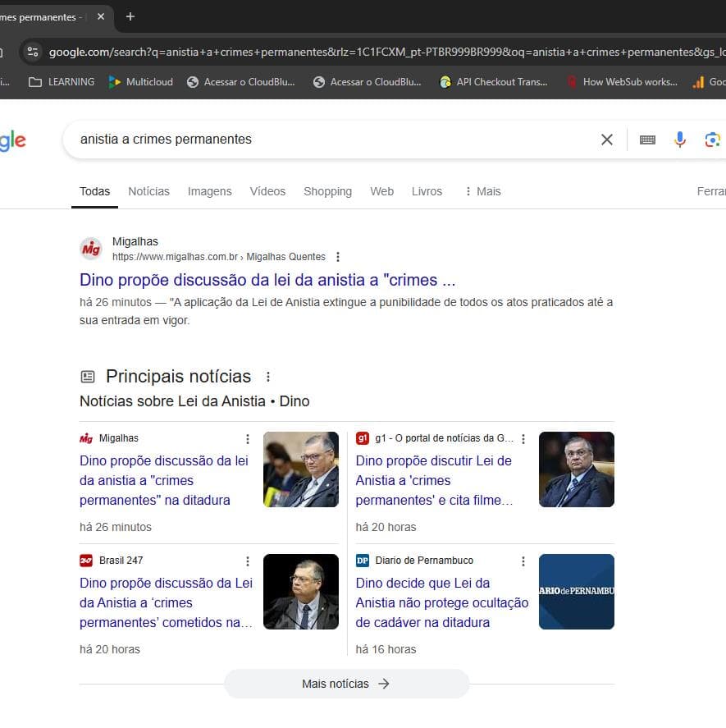Open the Diario de Pernambuco article thumbnail
Viewport: 726px width, 728px height.
tap(576, 592)
